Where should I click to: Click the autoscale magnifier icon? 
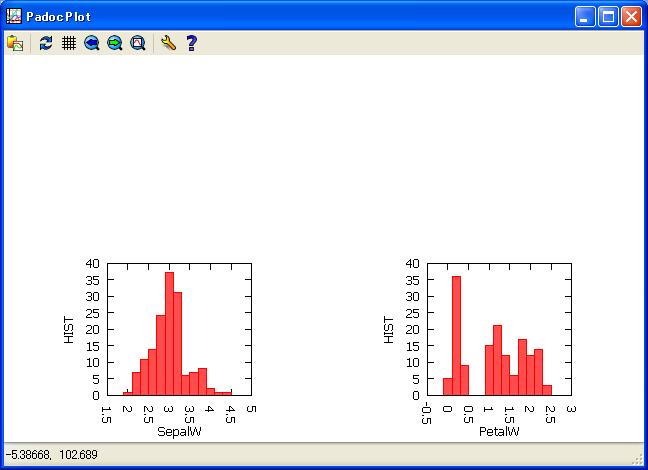point(138,43)
